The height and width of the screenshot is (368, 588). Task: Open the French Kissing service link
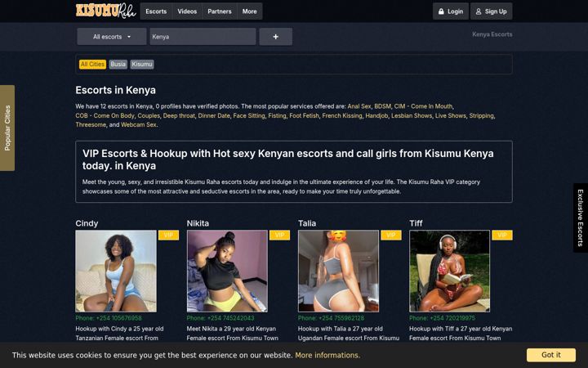(x=342, y=115)
